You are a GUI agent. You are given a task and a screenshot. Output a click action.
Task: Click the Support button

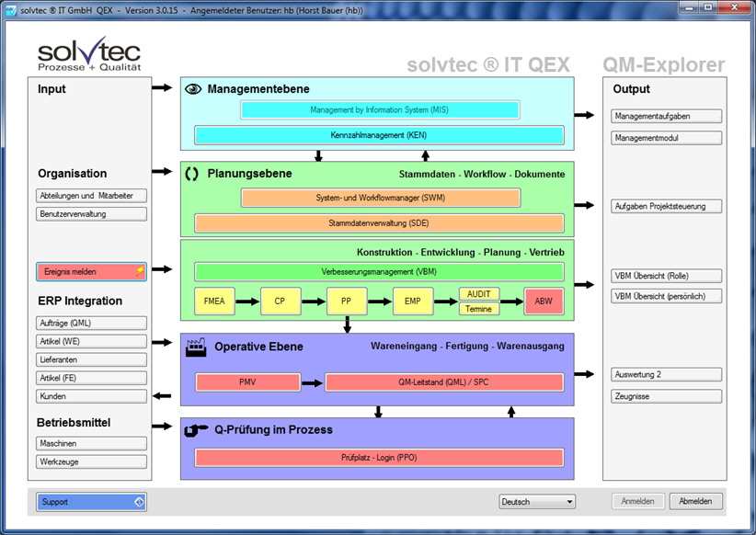coord(91,502)
